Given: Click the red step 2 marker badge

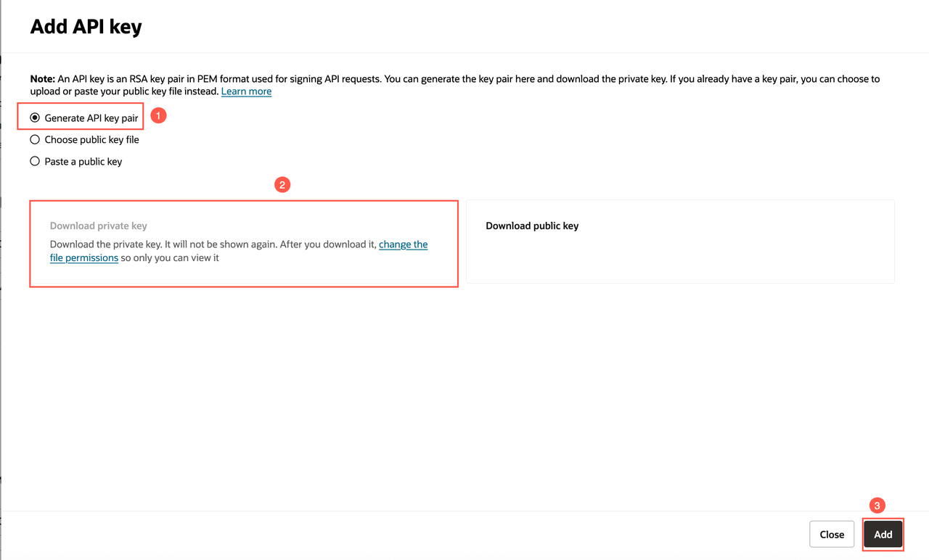Looking at the screenshot, I should (x=282, y=185).
